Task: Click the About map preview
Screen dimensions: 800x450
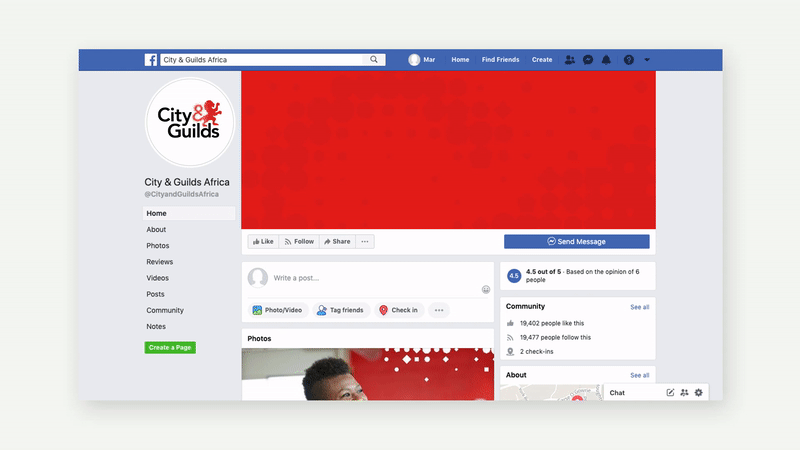Action: tap(552, 393)
